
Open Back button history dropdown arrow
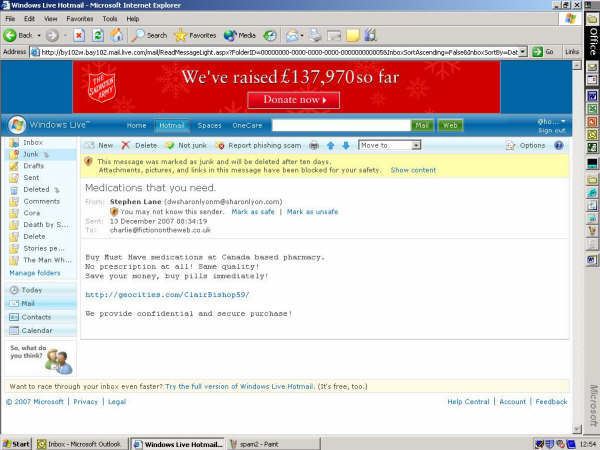39,36
